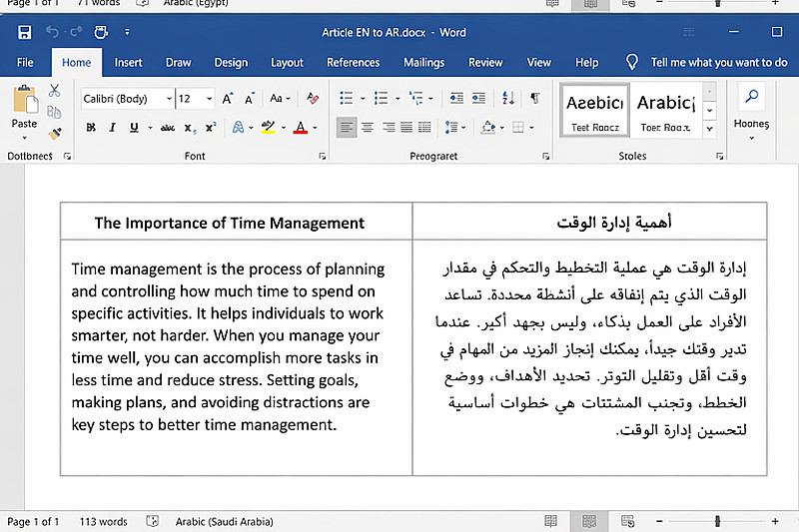Expand the Styles gallery list
Screen dimensions: 799x532
(x=709, y=130)
